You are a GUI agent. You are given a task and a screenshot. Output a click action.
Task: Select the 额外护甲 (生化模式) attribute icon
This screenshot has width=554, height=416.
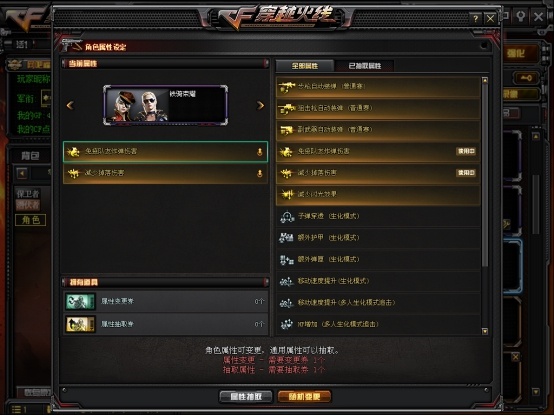pos(287,238)
